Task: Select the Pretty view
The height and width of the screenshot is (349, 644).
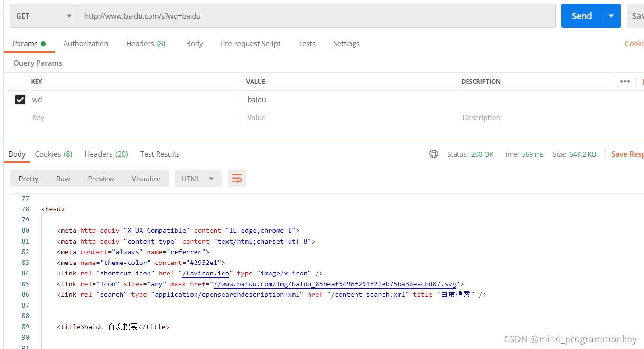Action: click(28, 179)
